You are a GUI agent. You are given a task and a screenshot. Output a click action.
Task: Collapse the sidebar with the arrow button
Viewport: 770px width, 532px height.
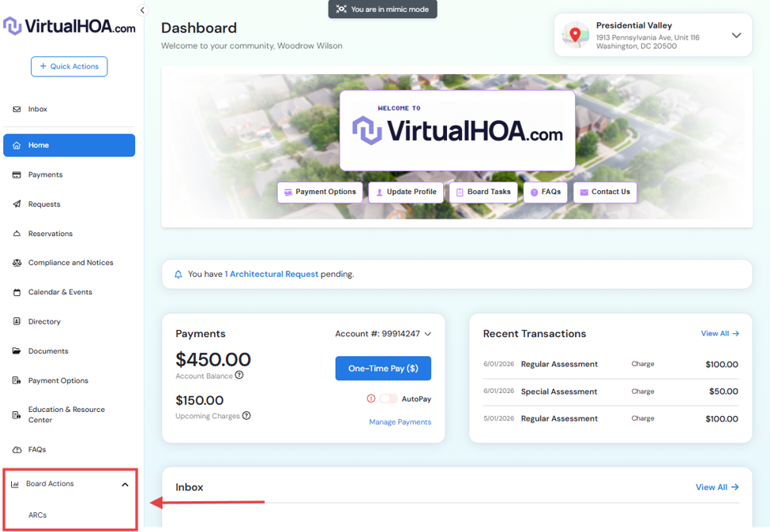coord(142,9)
